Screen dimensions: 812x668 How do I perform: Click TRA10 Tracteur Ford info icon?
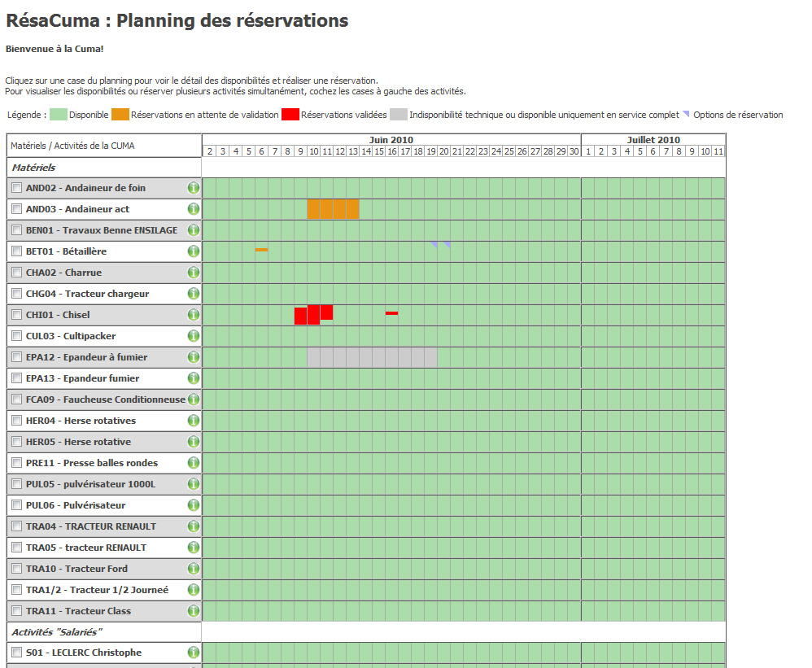pos(194,569)
